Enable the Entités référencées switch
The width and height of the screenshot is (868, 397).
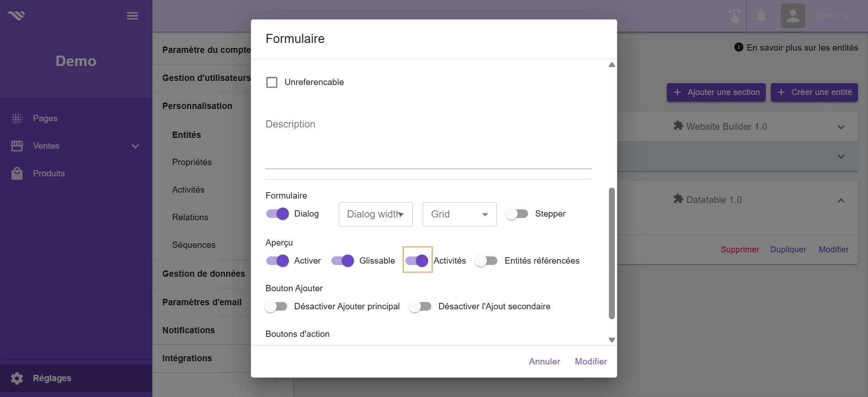[x=486, y=261]
